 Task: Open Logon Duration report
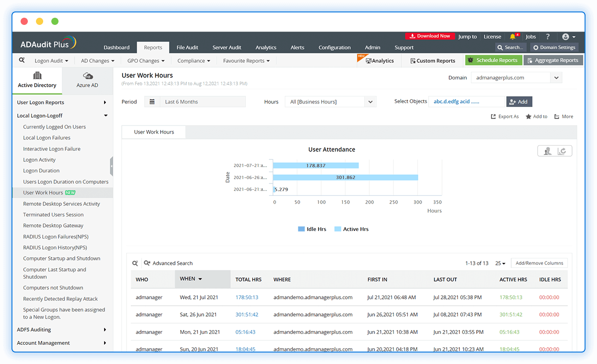pyautogui.click(x=41, y=171)
